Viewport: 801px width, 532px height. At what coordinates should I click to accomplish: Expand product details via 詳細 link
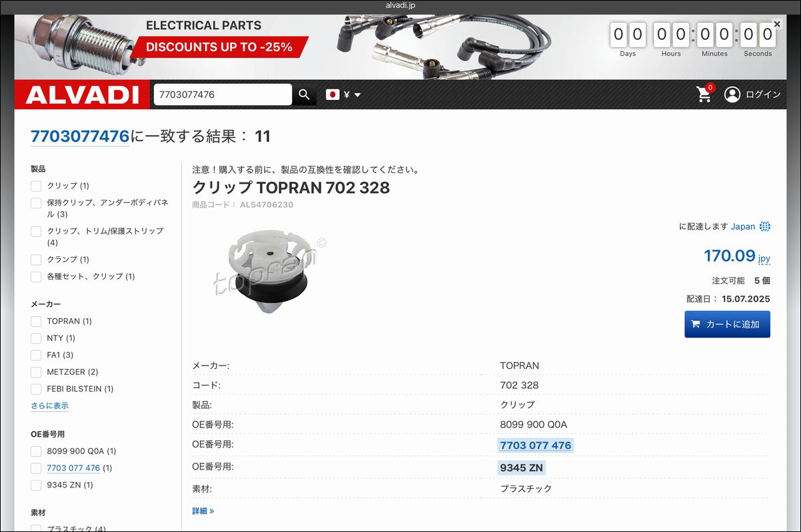coord(203,511)
